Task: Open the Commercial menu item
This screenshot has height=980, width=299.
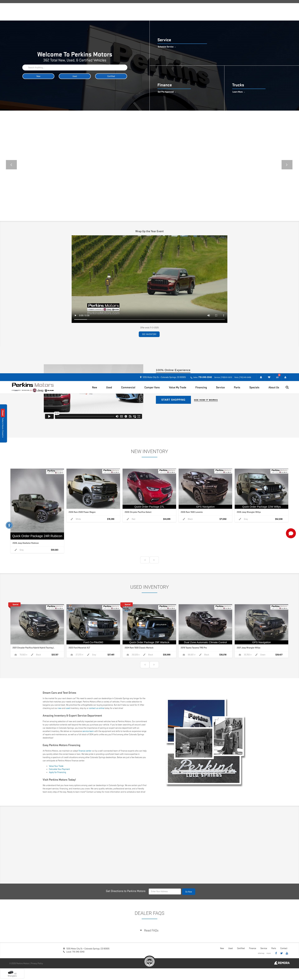Action: (x=128, y=387)
